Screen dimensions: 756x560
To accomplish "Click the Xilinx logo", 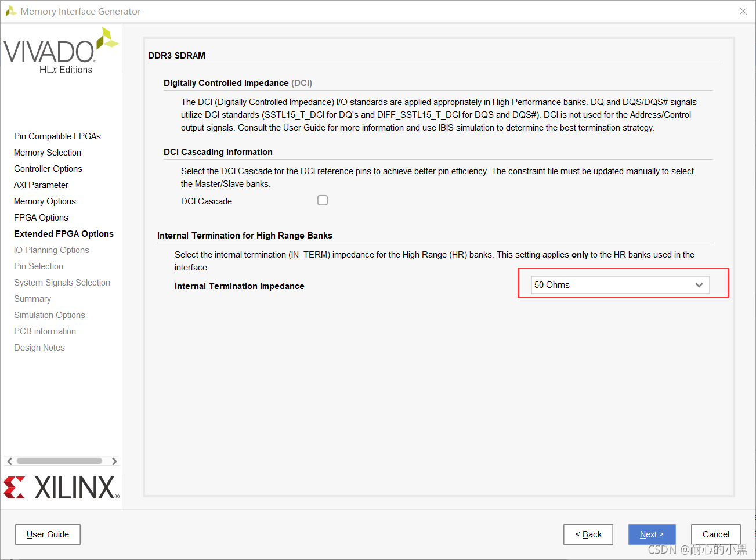I will point(62,487).
